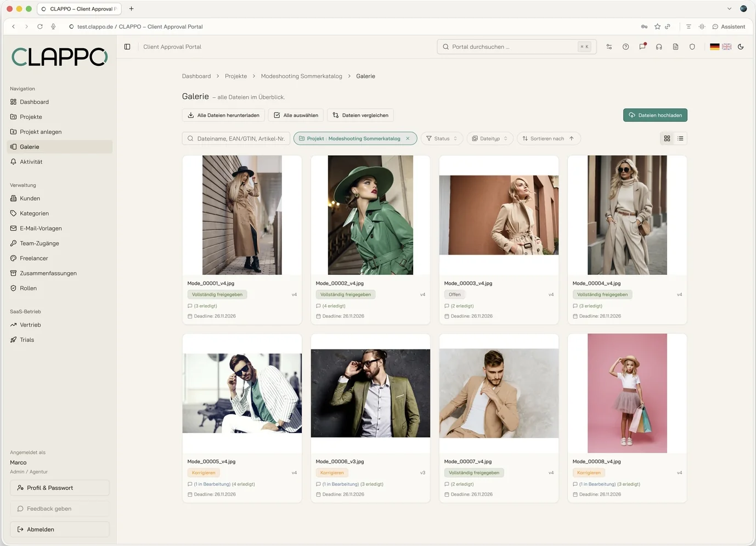Open the settings sliders icon in header
756x546 pixels.
609,47
